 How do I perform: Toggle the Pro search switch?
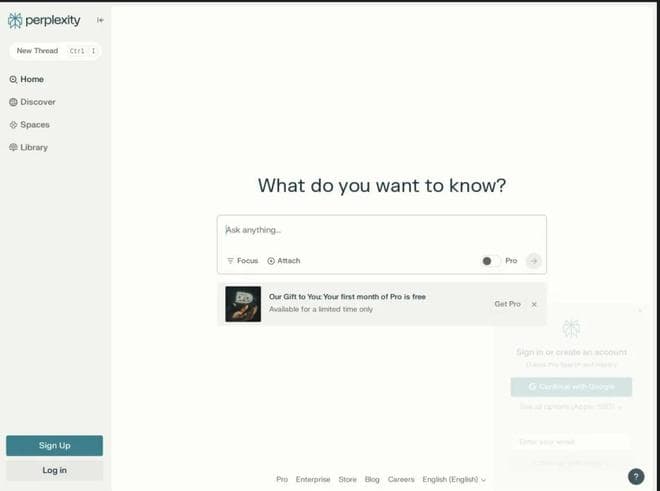click(x=489, y=261)
